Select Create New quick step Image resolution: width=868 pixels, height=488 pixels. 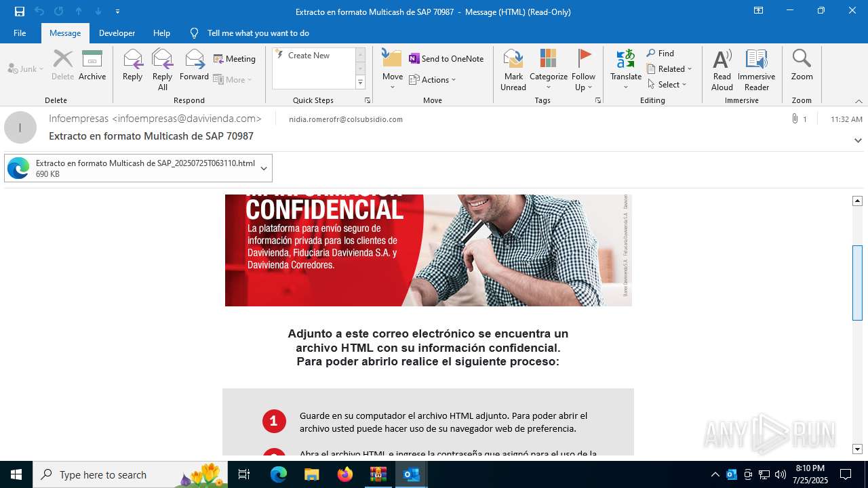[x=309, y=56]
